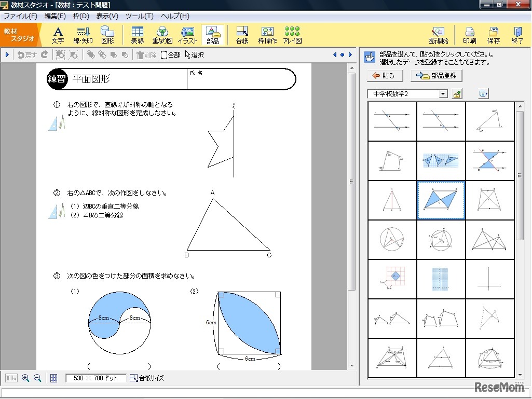
Task: Click the group frames icon in toolbar
Action: (60, 54)
